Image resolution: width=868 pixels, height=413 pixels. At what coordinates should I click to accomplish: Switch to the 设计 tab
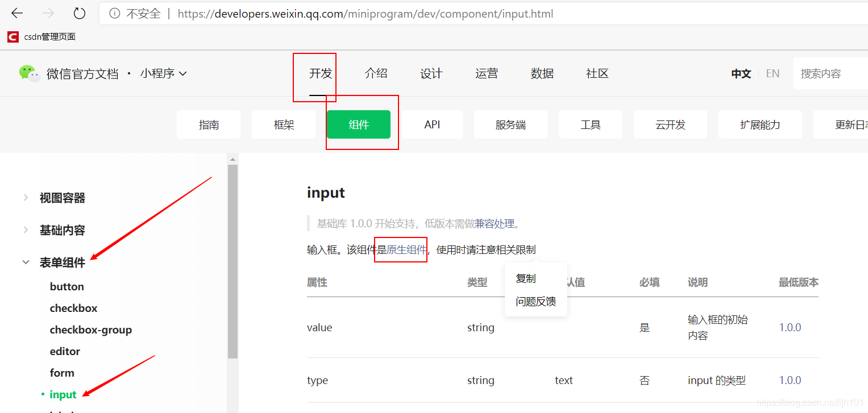tap(431, 73)
